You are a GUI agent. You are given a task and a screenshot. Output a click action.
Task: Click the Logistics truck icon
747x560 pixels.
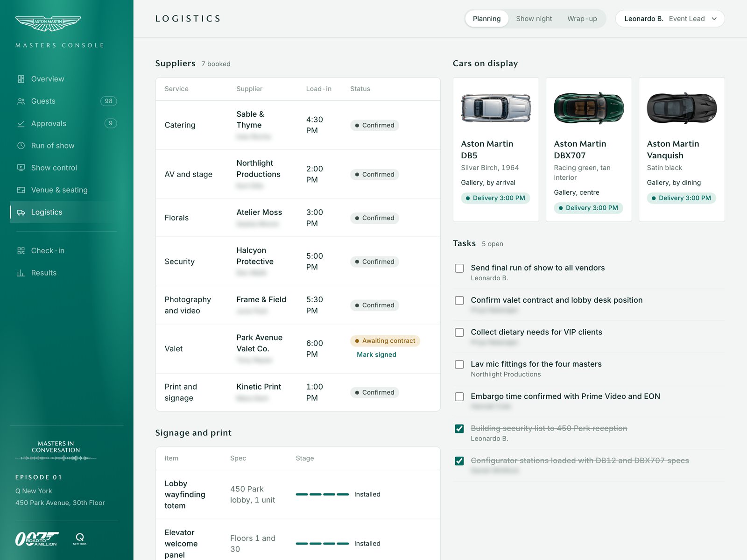click(x=21, y=213)
